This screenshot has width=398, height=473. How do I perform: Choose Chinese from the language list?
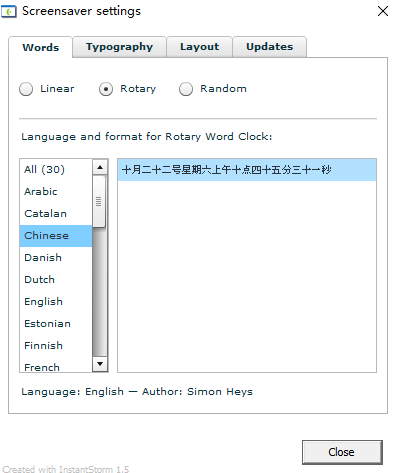[x=56, y=236]
